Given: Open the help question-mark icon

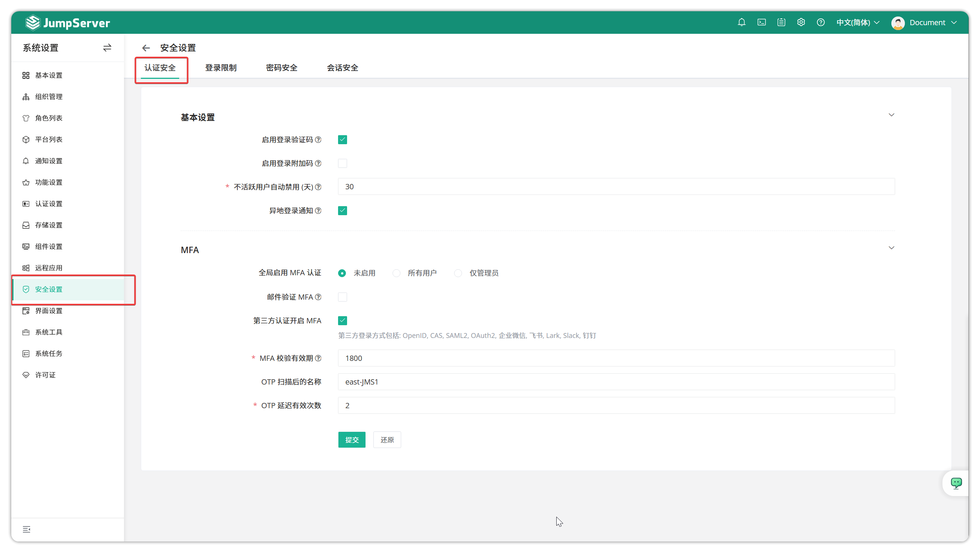Looking at the screenshot, I should point(821,23).
